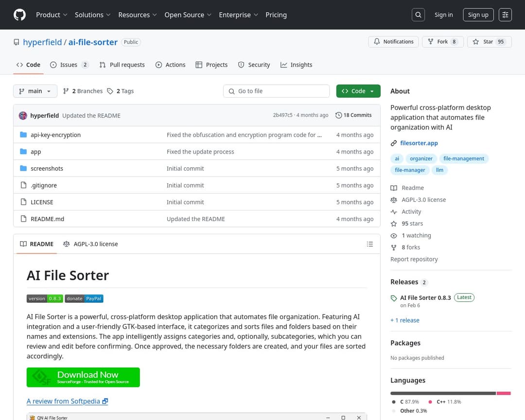Open the Pricing page
Viewport: 525px width, 420px height.
point(276,15)
